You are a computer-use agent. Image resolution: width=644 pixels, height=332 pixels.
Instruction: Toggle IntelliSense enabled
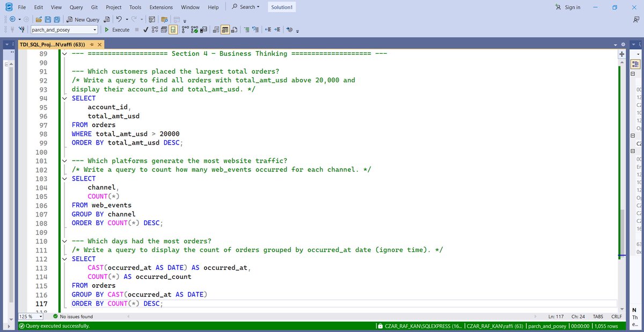coord(173,30)
